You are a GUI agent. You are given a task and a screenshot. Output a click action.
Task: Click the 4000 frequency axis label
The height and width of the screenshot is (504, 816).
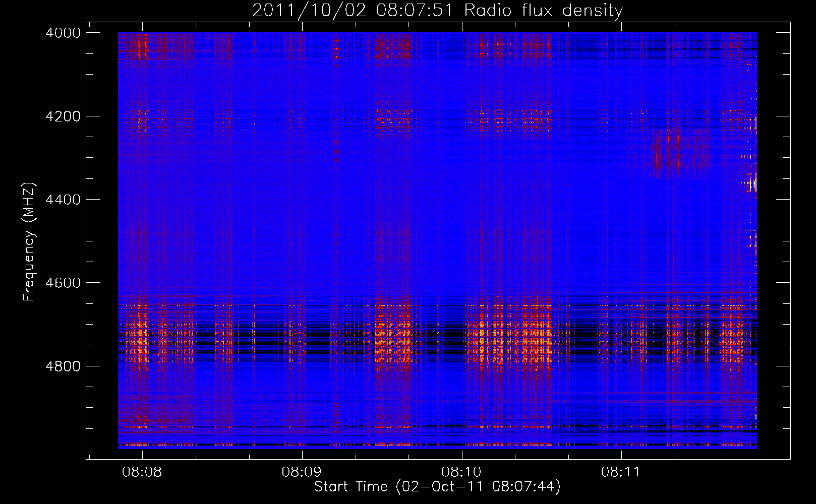pyautogui.click(x=63, y=33)
